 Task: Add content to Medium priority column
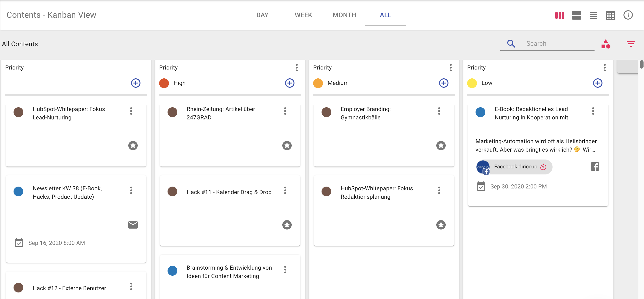[444, 83]
